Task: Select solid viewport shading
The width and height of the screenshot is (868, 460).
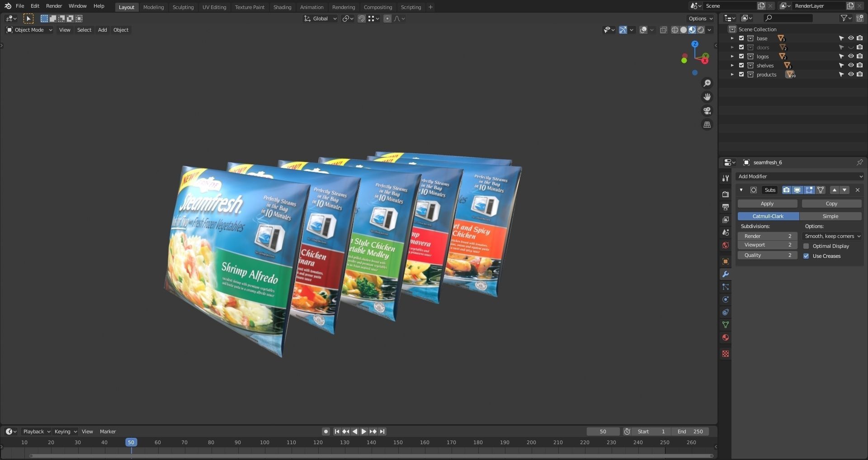Action: pos(684,30)
